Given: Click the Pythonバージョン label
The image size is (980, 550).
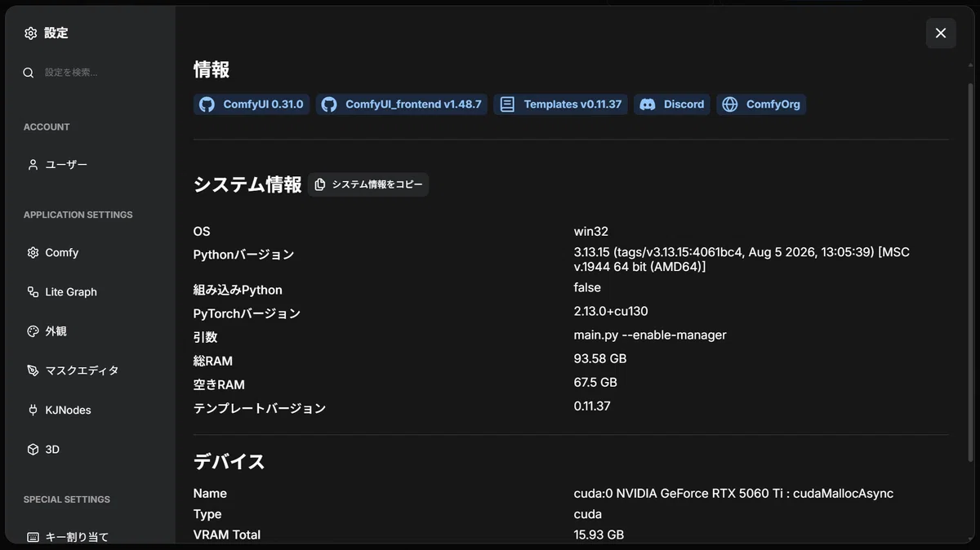Looking at the screenshot, I should (x=243, y=255).
